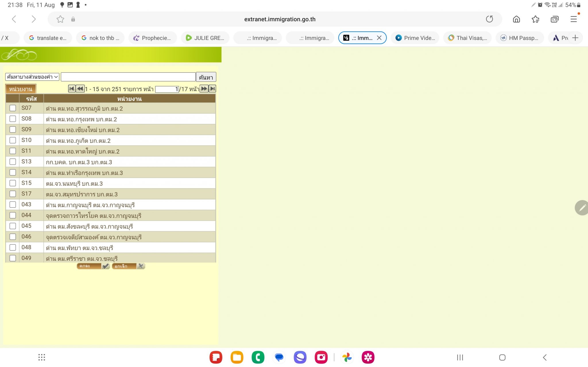
Task: Go to the last page of results
Action: [x=212, y=89]
